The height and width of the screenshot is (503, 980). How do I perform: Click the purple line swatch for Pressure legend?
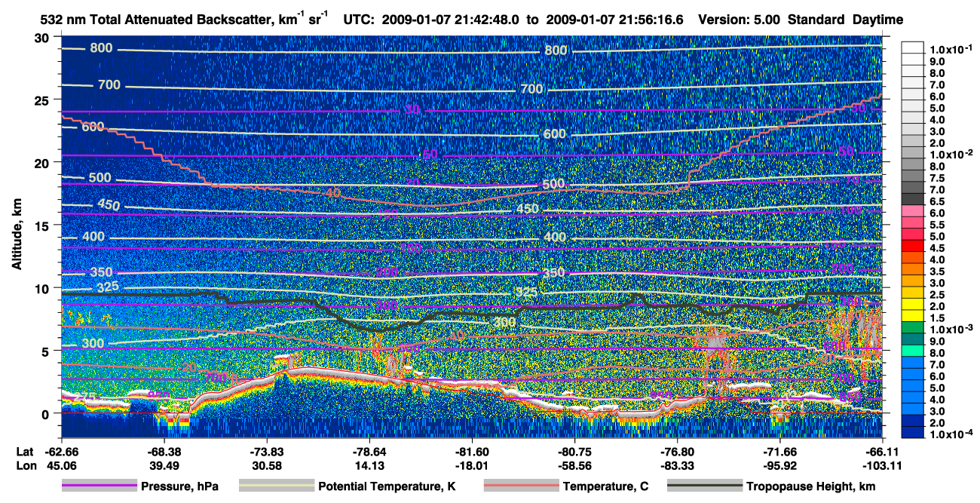click(99, 486)
